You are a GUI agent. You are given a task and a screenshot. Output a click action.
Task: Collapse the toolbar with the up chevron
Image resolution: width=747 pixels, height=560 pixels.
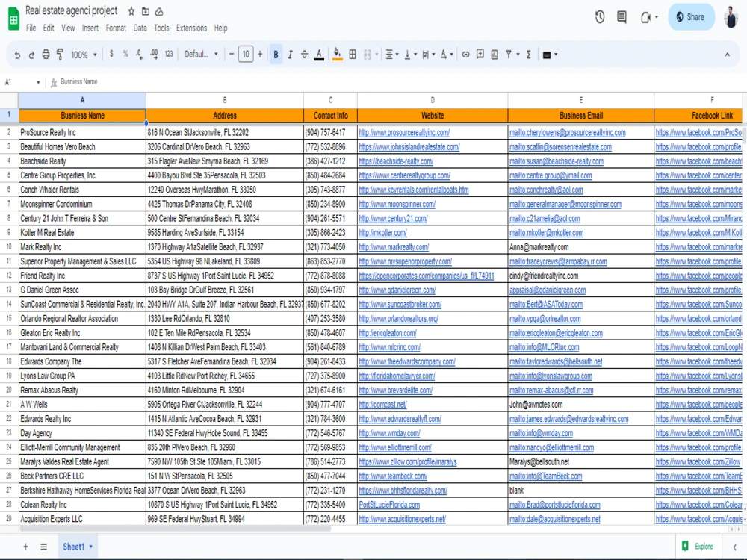click(728, 55)
